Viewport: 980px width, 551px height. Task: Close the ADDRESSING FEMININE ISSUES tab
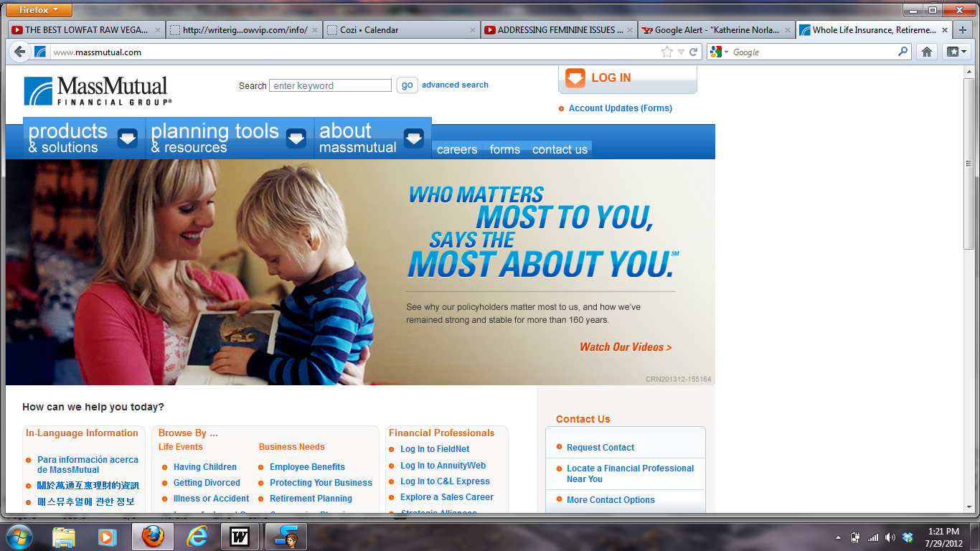[631, 30]
